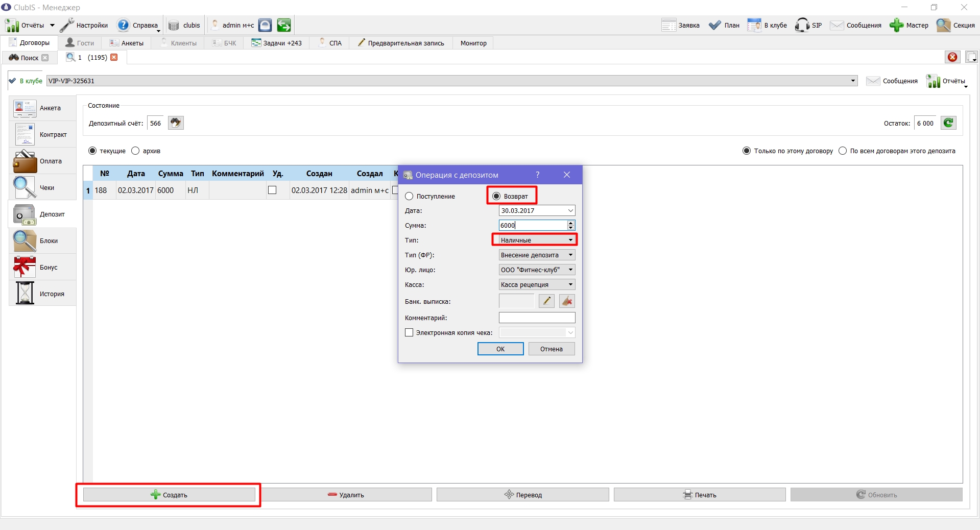Open План checkmark icon
Viewport: 980px width, 530px height.
pyautogui.click(x=715, y=25)
